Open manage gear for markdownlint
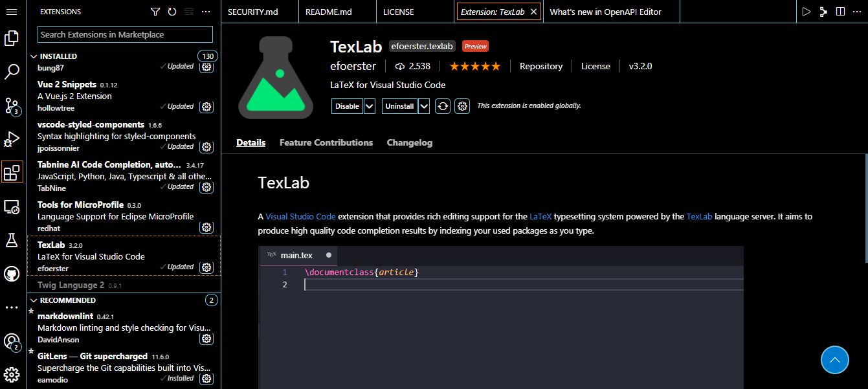This screenshot has height=389, width=868. 206,339
